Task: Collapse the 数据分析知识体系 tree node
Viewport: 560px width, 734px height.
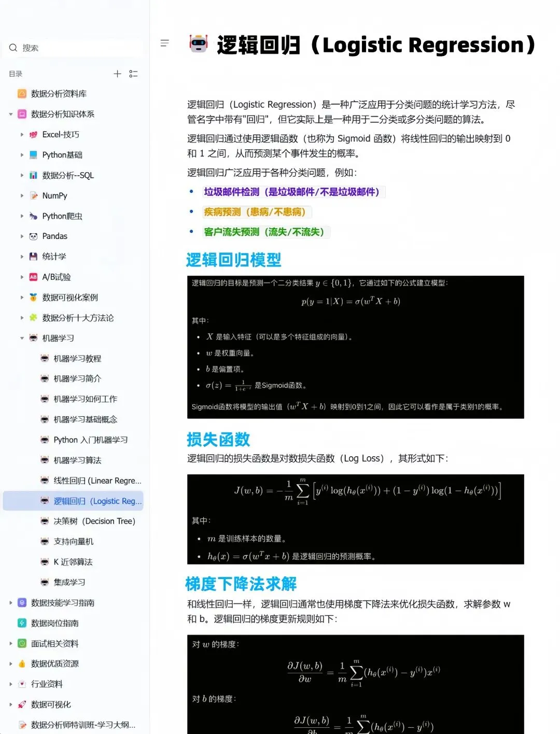Action: coord(10,114)
